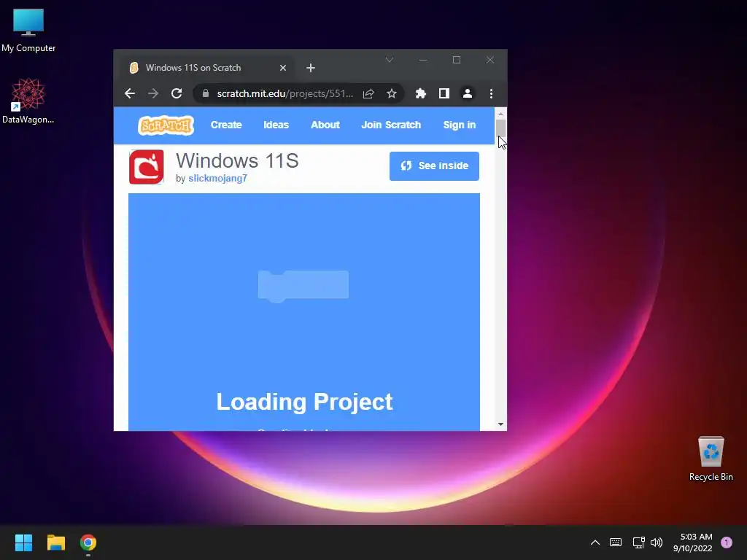Open the My Computer desktop icon
This screenshot has height=560, width=747.
(x=28, y=31)
